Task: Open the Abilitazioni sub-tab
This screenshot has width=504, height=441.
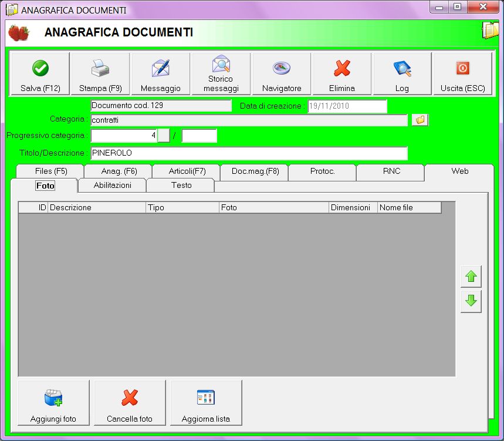Action: pyautogui.click(x=113, y=186)
